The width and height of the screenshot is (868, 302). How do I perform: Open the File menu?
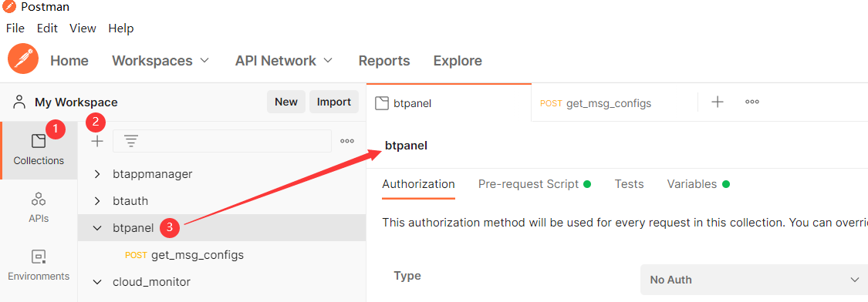pyautogui.click(x=15, y=29)
